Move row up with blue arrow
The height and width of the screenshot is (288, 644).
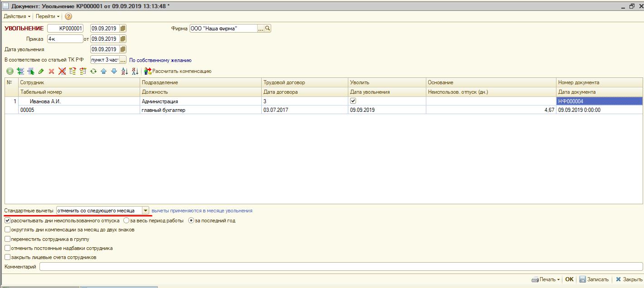tap(103, 71)
